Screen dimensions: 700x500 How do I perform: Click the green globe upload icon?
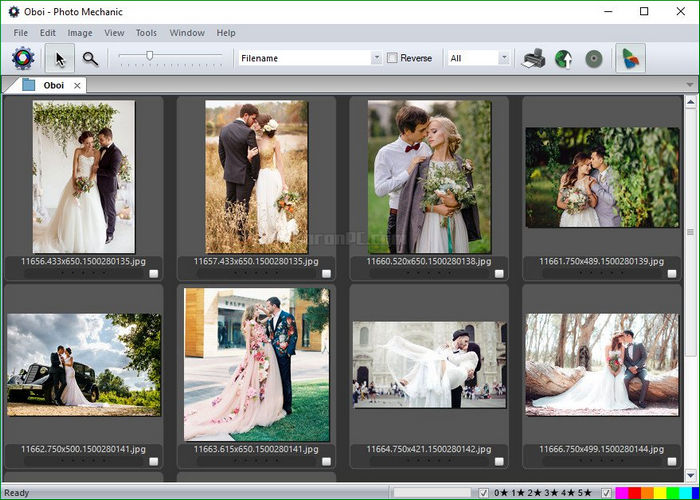point(564,58)
